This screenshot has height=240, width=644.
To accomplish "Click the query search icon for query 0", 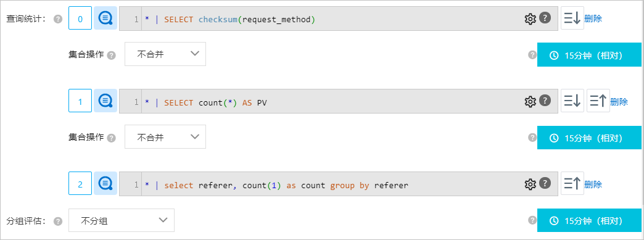I will coord(105,19).
